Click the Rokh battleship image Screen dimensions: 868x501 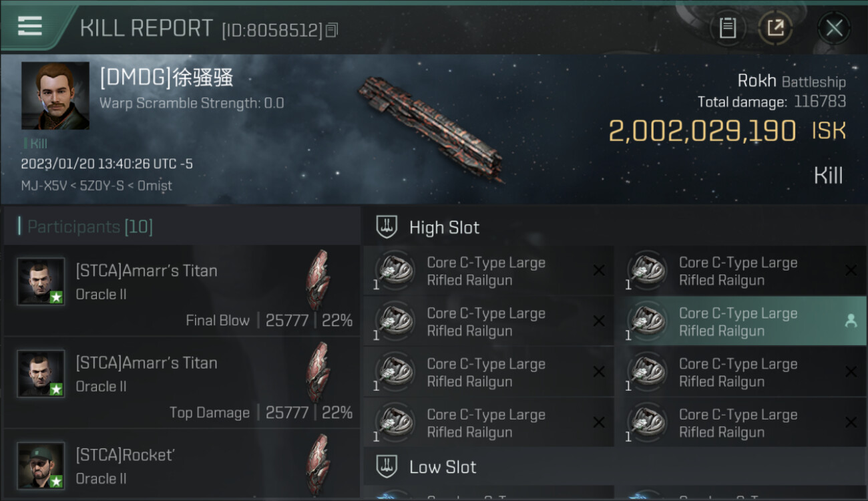click(431, 128)
